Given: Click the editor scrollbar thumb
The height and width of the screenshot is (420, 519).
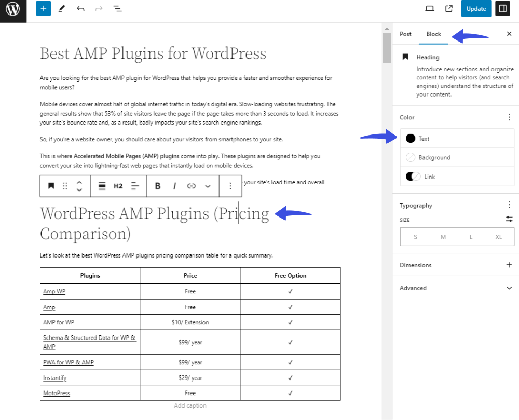Looking at the screenshot, I should coord(387,48).
